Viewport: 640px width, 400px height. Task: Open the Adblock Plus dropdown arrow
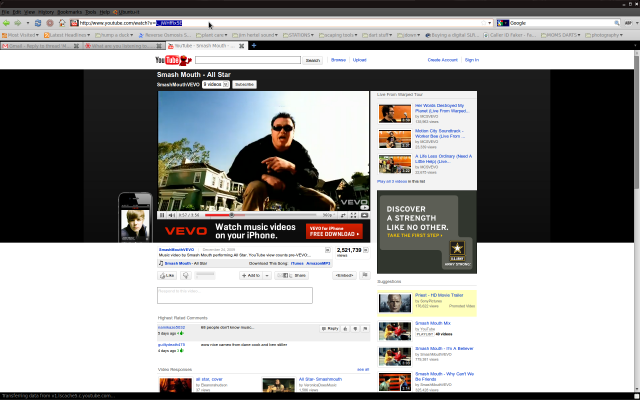click(635, 23)
